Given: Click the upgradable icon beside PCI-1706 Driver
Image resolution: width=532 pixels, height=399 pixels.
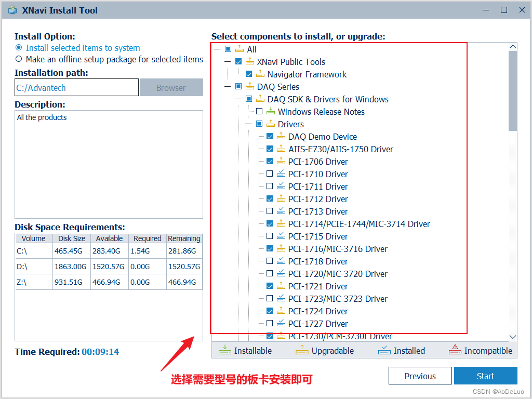Looking at the screenshot, I should [x=281, y=161].
